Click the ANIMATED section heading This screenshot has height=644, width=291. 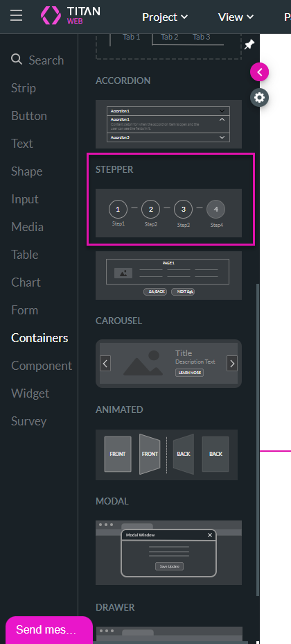pyautogui.click(x=119, y=409)
